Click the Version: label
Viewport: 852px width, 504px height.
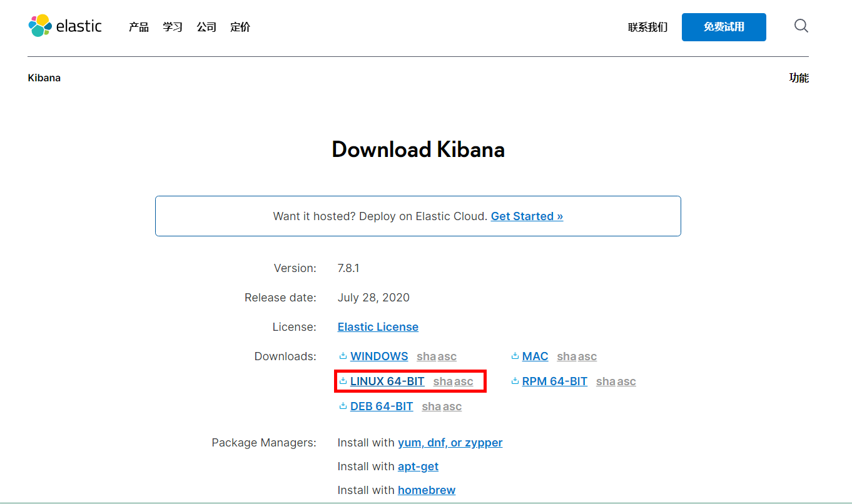[x=295, y=268]
